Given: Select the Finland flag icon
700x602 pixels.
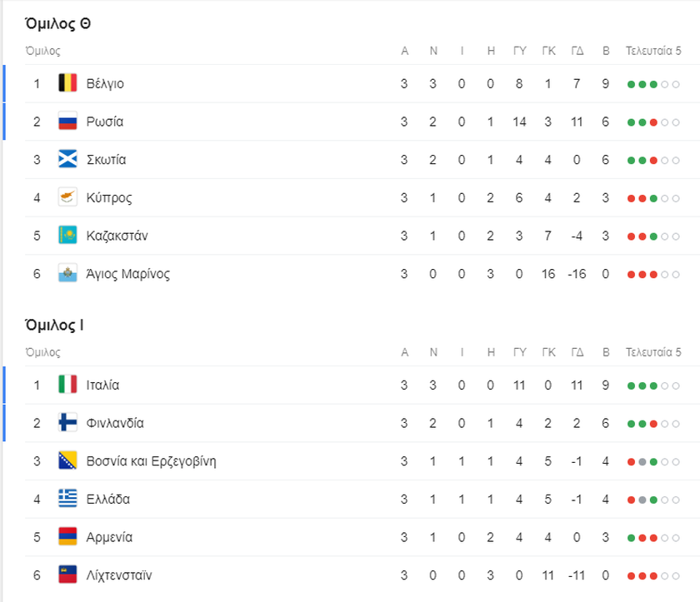Looking at the screenshot, I should pos(67,423).
